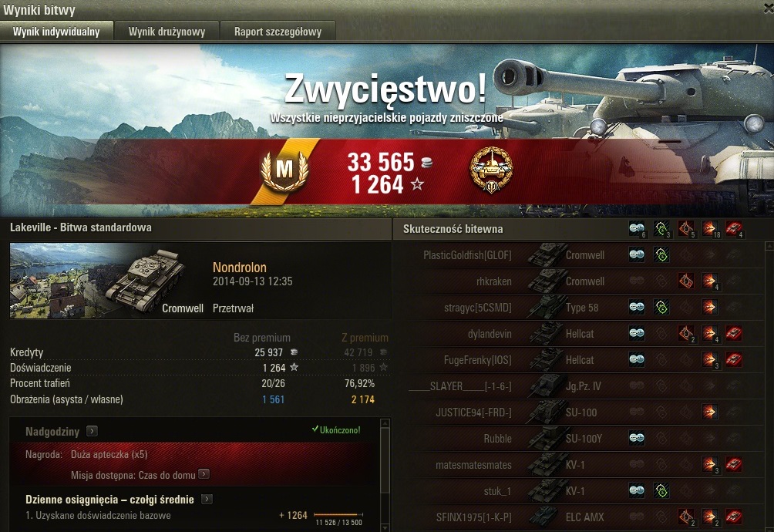Screen dimensions: 774x532
Task: Click the damage dealt icon in effectiveness header
Action: (x=709, y=228)
